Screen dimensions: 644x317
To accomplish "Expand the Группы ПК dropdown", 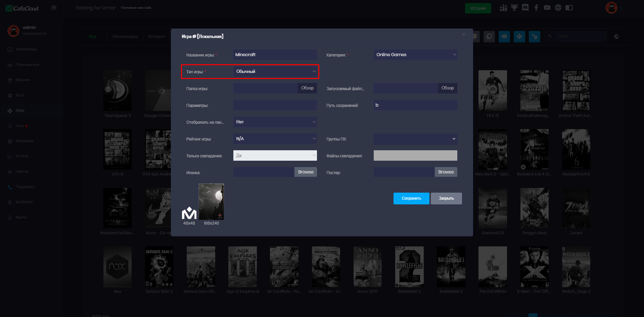I will pos(415,139).
